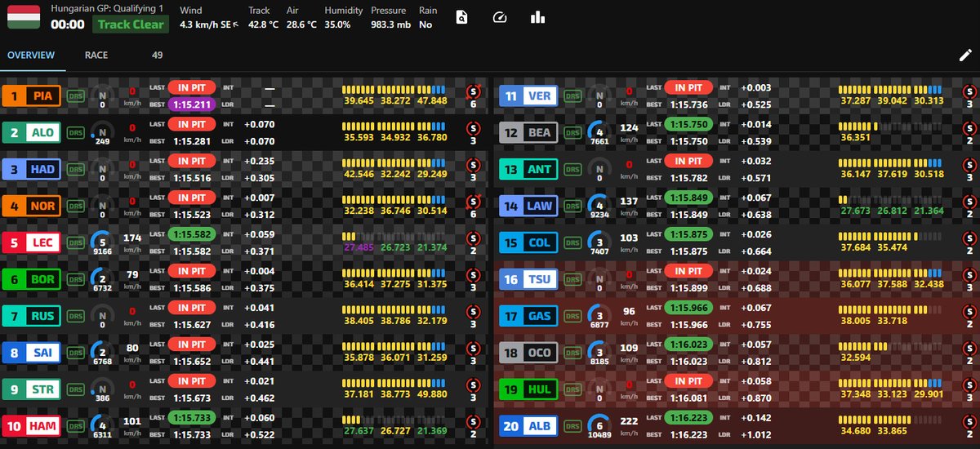Click LEC last lap 1:15.582 badge
This screenshot has width=980, height=449.
tap(193, 234)
